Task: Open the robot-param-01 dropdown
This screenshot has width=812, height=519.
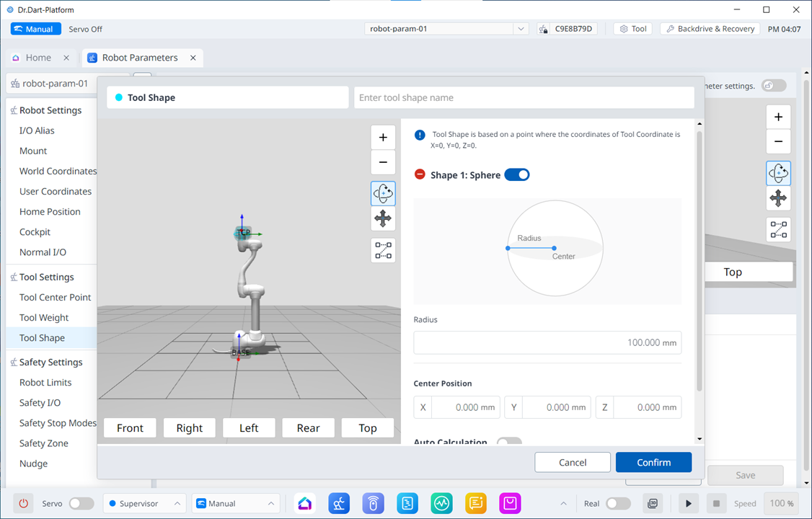Action: point(447,29)
